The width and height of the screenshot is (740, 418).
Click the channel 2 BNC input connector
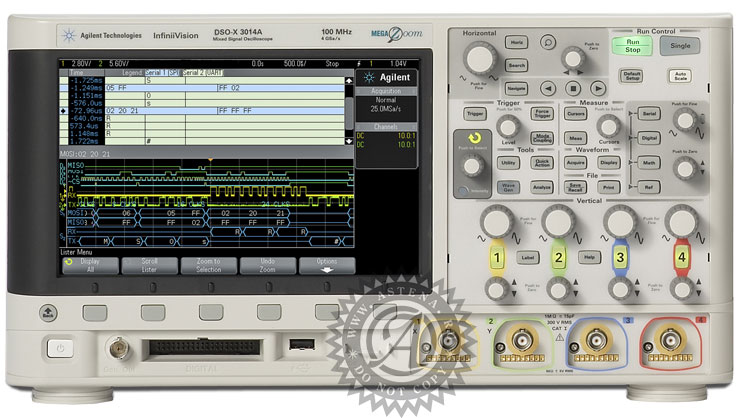(523, 339)
